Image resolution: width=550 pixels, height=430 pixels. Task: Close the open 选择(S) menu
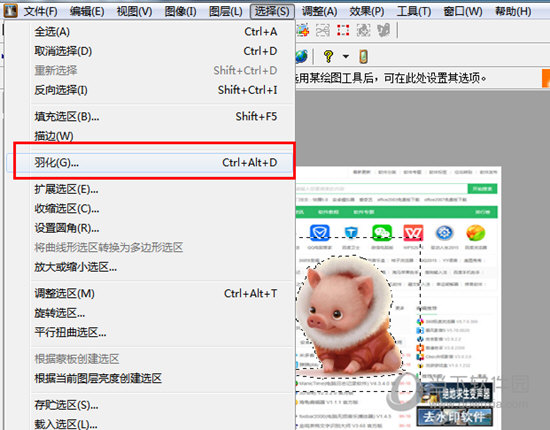[272, 12]
